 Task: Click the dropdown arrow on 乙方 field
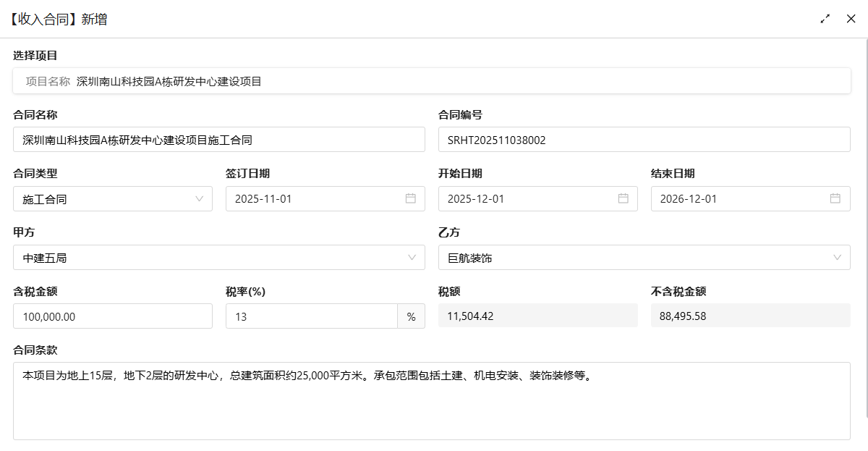[x=836, y=257]
